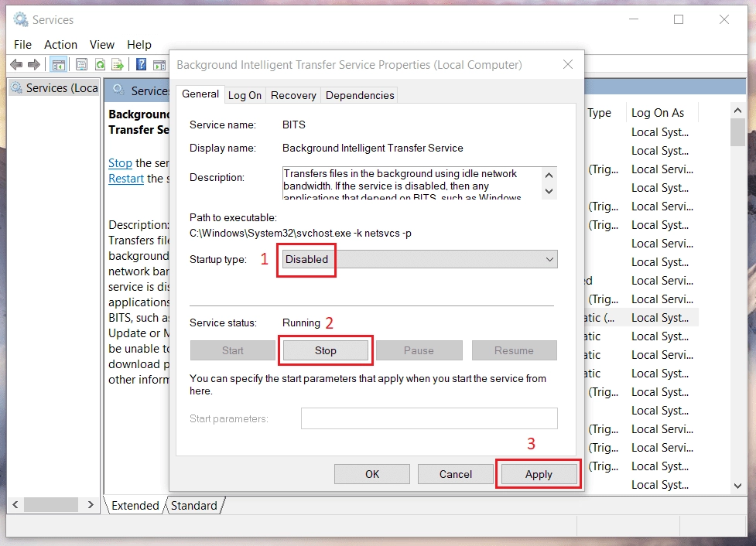
Task: Switch to the Dependencies tab
Action: [x=360, y=95]
